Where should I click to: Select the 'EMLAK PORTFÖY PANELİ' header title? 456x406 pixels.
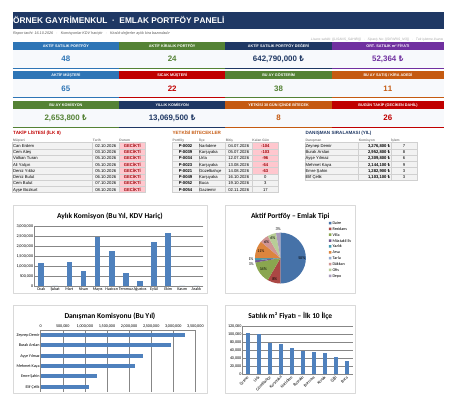pos(172,20)
